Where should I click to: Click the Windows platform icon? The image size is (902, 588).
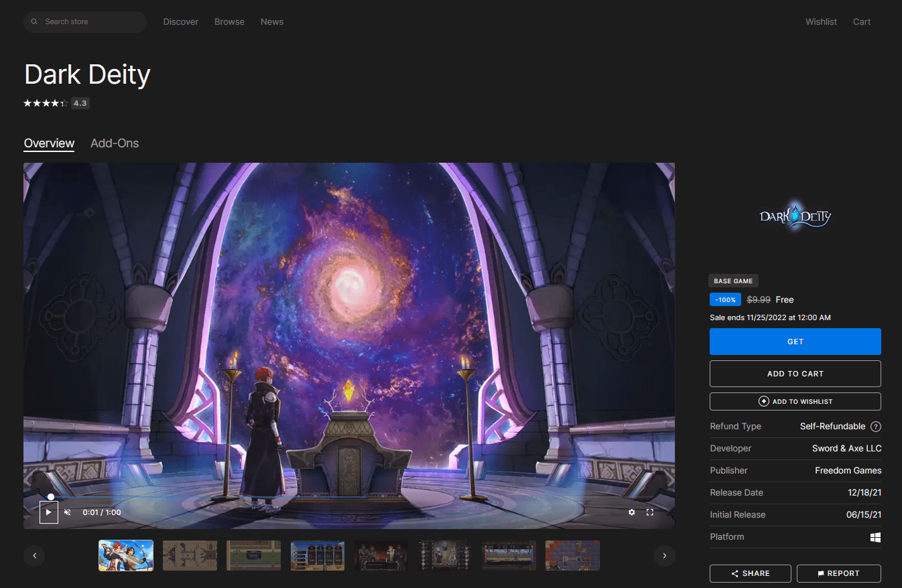(875, 537)
